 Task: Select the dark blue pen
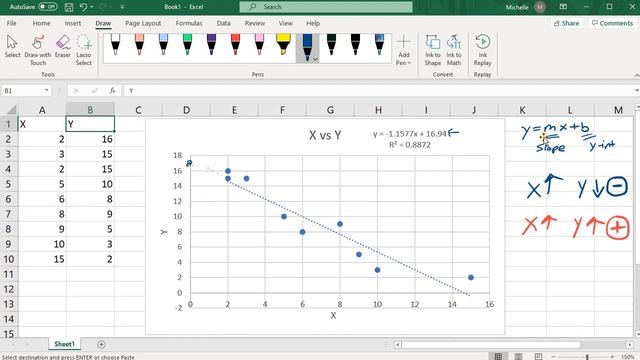[x=307, y=46]
